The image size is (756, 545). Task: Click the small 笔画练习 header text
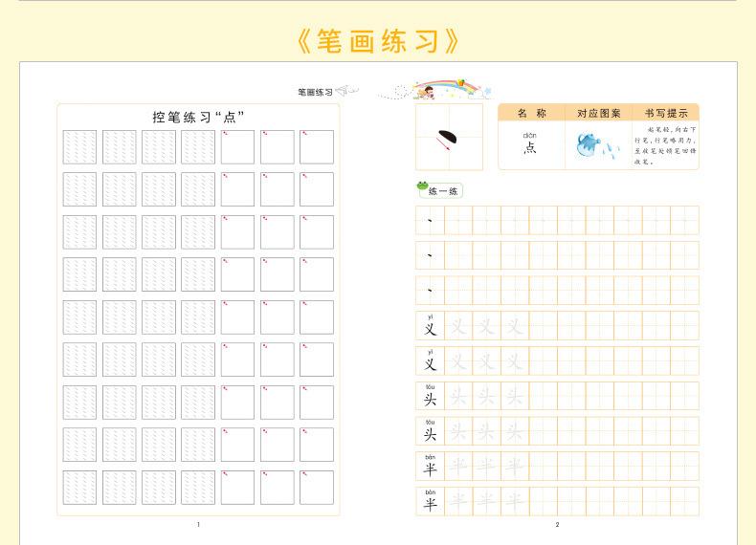[x=314, y=93]
